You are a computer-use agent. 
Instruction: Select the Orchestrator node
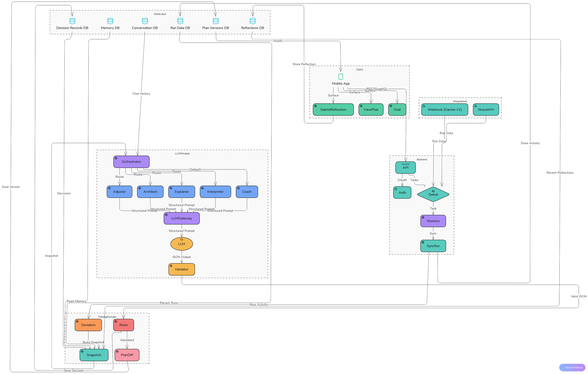[x=131, y=162]
